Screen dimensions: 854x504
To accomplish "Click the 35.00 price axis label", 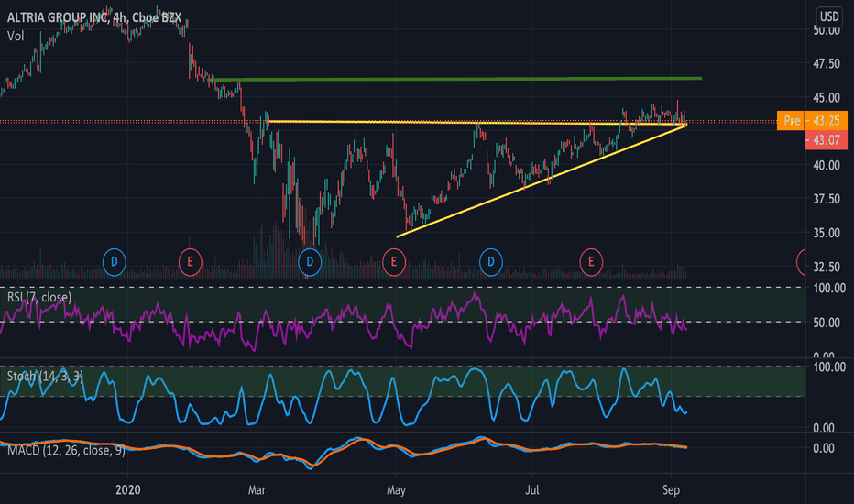I will point(827,233).
